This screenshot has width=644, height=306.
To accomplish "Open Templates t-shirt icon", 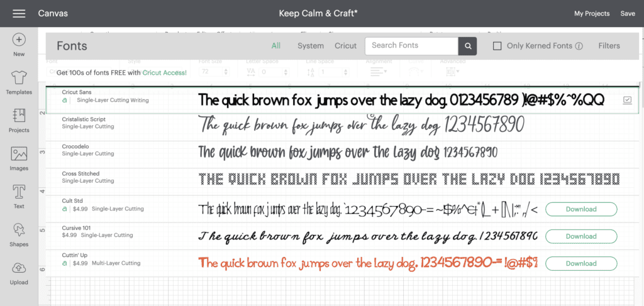I will click(19, 77).
